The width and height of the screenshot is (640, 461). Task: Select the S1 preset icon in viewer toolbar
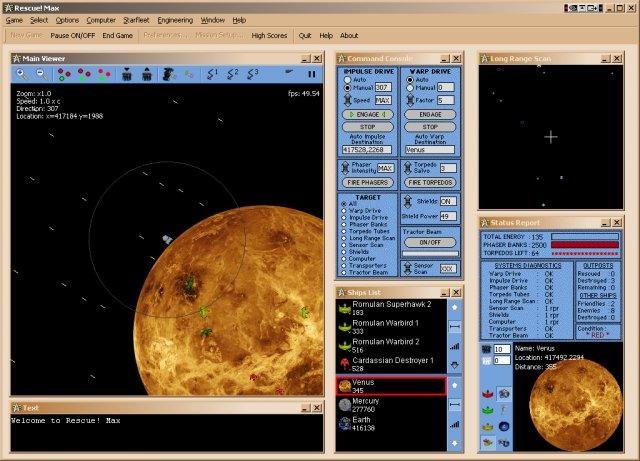[212, 74]
